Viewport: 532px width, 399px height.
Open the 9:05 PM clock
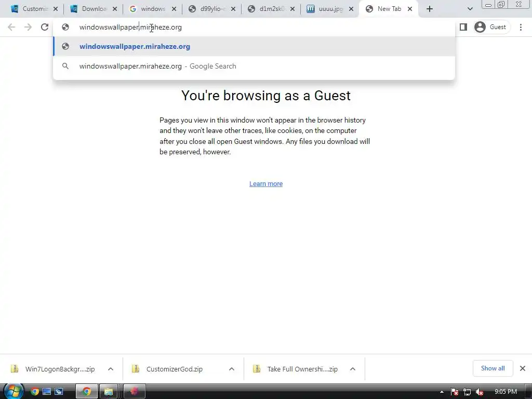pos(506,392)
